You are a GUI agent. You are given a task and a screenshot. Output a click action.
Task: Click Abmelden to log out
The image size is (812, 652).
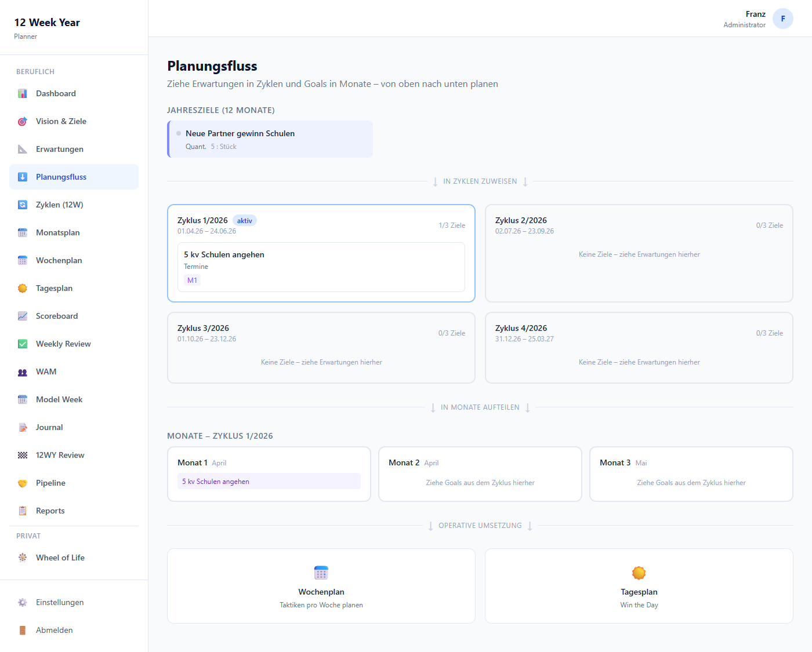(x=54, y=630)
